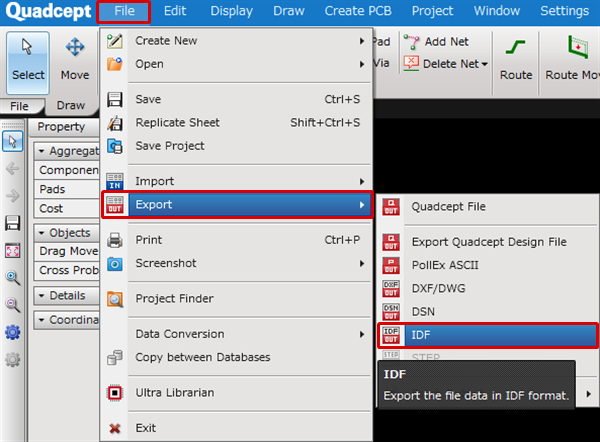
Task: Collapse the Aggregate section in Property panel
Action: pos(42,150)
